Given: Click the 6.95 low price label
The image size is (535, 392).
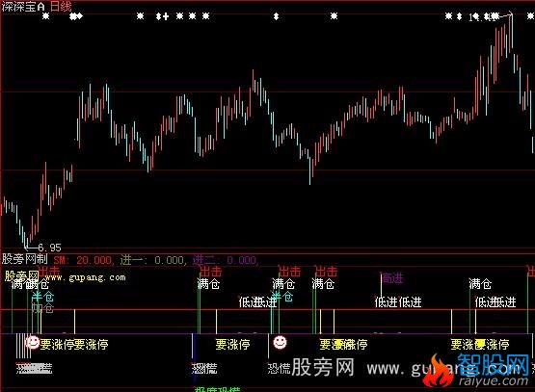Looking at the screenshot, I should click(x=49, y=248).
